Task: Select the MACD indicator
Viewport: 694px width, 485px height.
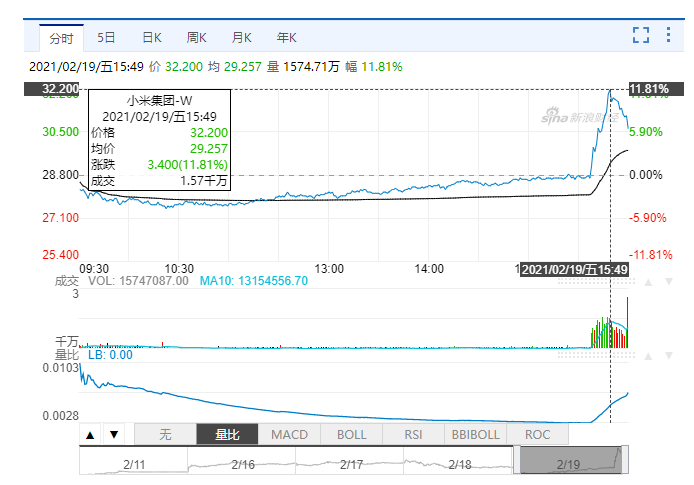Action: pos(289,435)
